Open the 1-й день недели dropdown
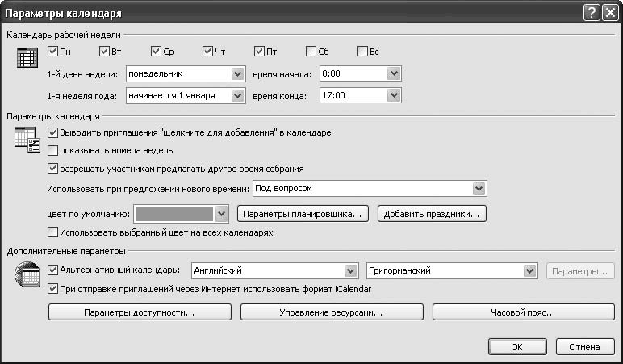623x364 pixels. coord(237,74)
